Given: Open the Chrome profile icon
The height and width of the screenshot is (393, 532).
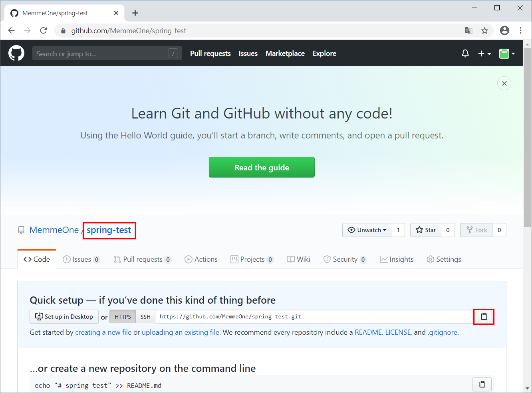Looking at the screenshot, I should 504,30.
